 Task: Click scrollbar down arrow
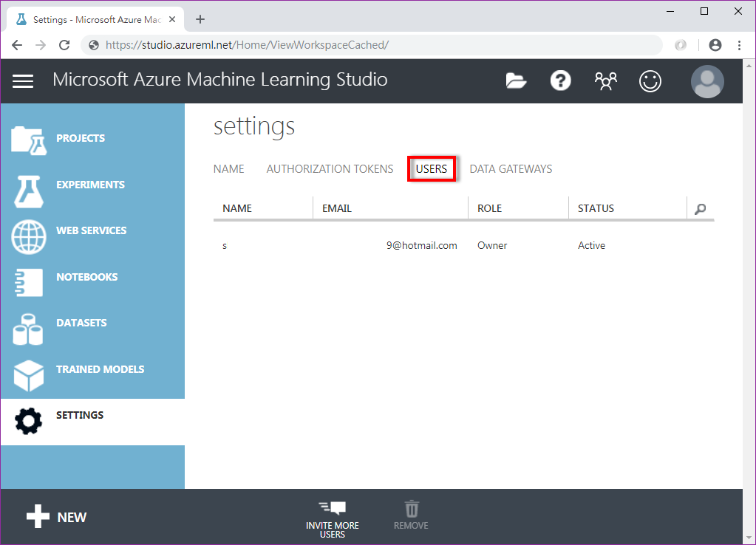pyautogui.click(x=749, y=538)
